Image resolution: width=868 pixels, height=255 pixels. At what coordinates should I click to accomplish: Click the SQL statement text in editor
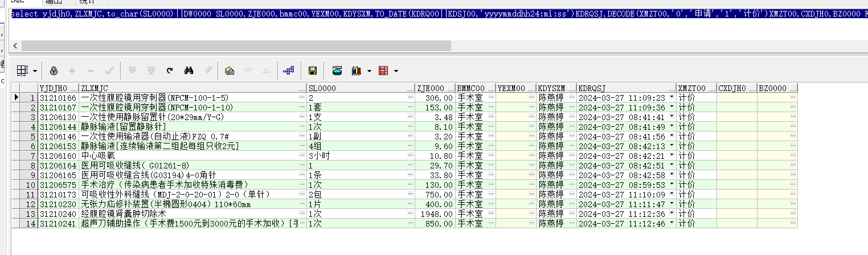coord(439,14)
